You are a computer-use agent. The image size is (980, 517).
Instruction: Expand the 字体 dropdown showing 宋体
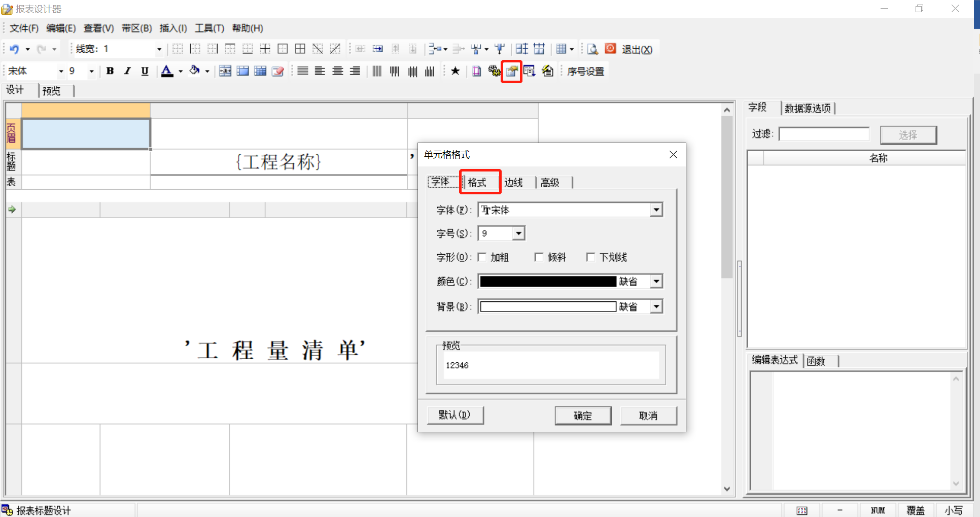click(656, 210)
